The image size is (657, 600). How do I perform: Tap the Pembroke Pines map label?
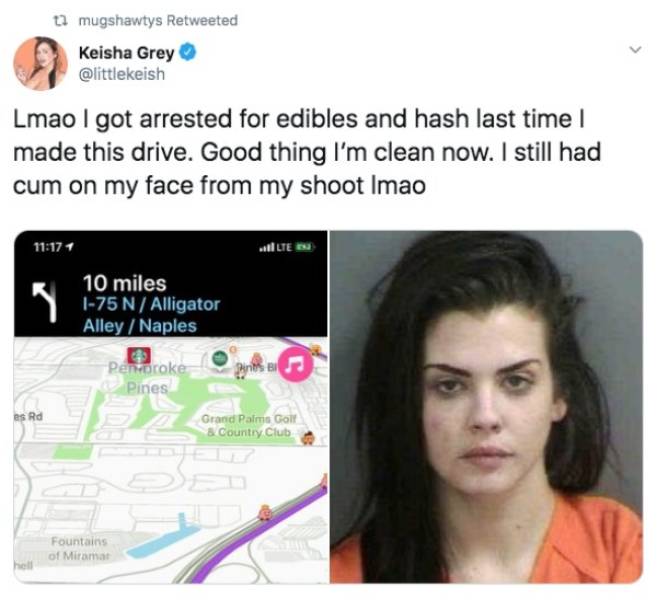(x=147, y=378)
